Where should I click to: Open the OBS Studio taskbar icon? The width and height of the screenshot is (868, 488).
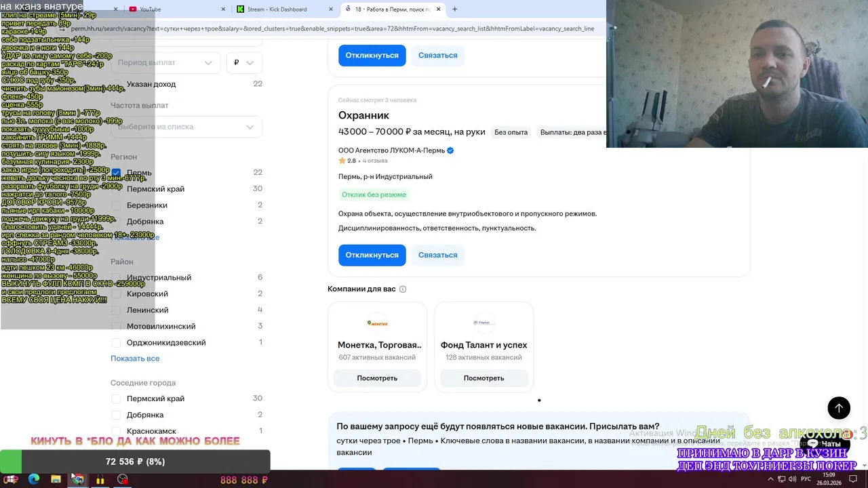[122, 479]
